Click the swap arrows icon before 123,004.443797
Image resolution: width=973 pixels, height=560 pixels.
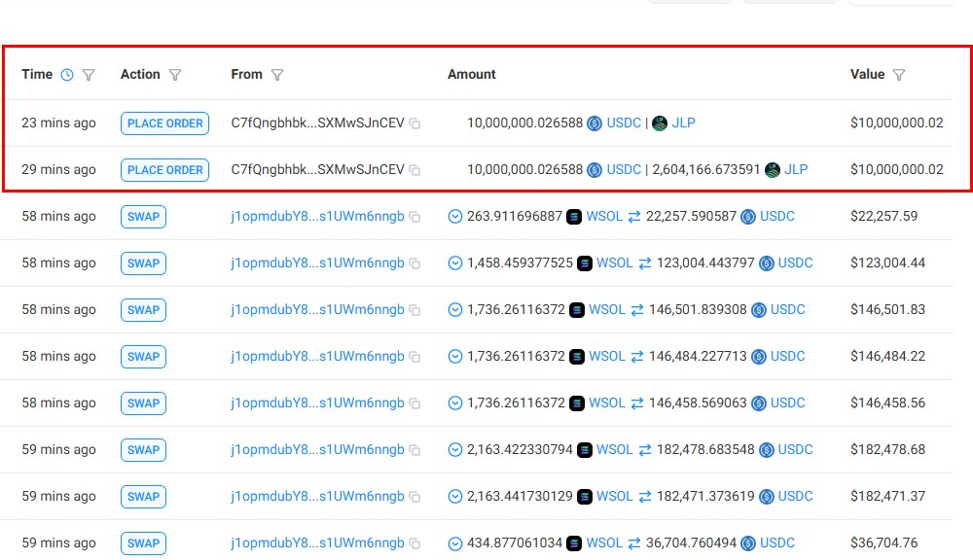645,262
